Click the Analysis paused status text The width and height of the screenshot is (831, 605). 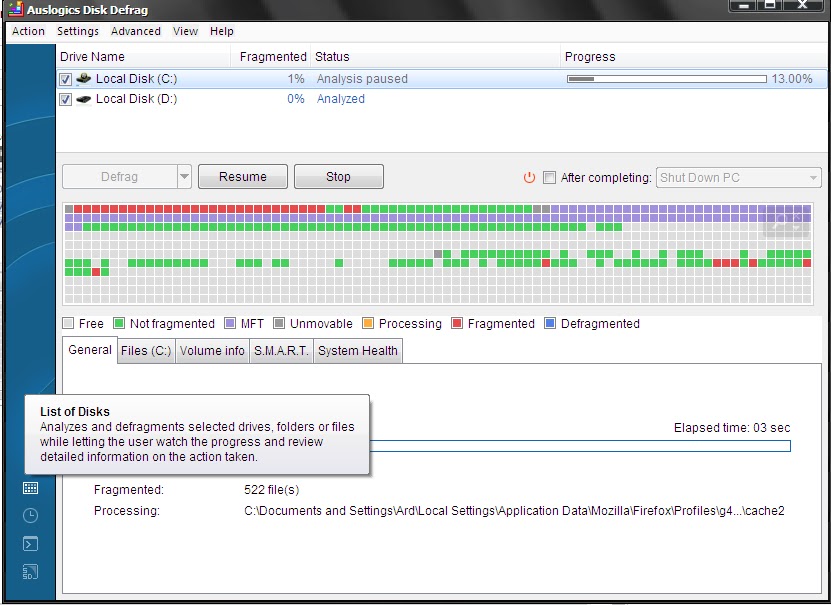coord(362,79)
